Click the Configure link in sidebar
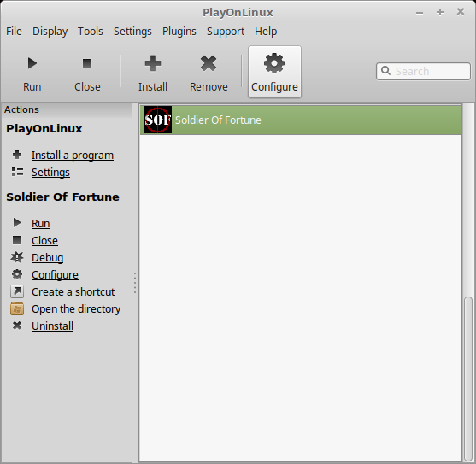The width and height of the screenshot is (476, 464). click(x=55, y=275)
